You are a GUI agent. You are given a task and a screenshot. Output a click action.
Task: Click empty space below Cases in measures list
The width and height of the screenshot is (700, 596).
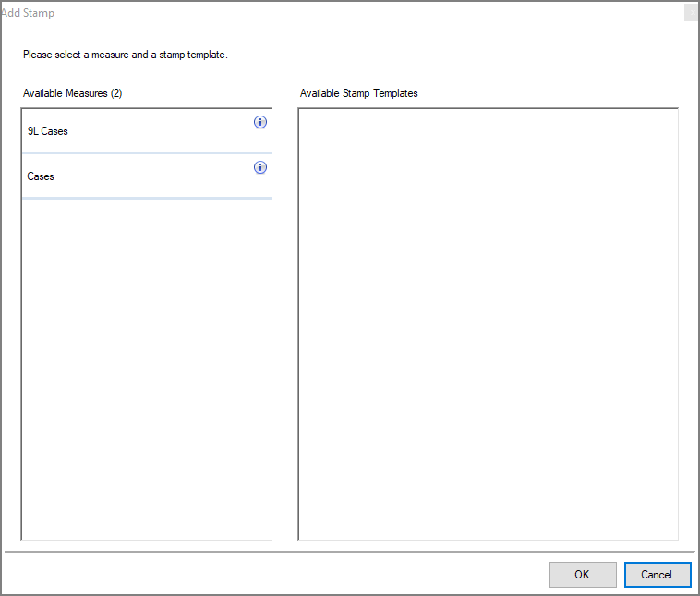pos(146,370)
